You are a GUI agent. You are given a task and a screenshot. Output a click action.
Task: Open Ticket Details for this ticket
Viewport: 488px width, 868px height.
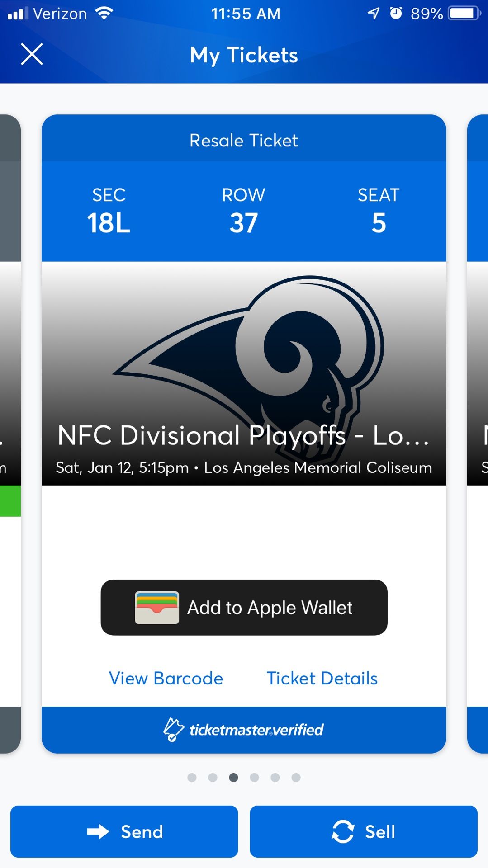pos(322,678)
